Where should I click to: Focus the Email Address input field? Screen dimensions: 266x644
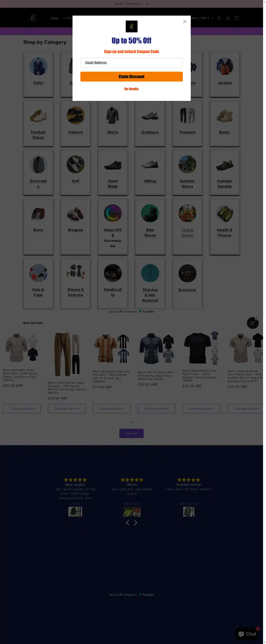[x=131, y=63]
